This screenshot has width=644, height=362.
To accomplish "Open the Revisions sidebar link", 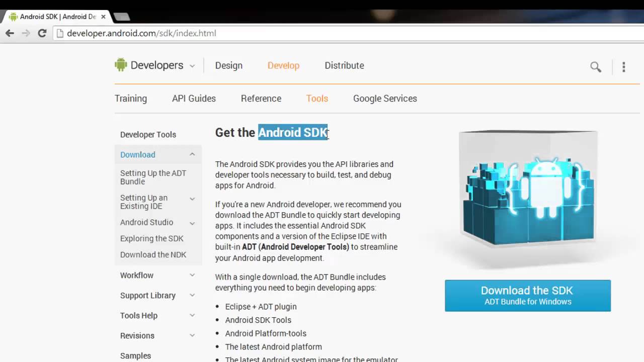I will pos(137,335).
